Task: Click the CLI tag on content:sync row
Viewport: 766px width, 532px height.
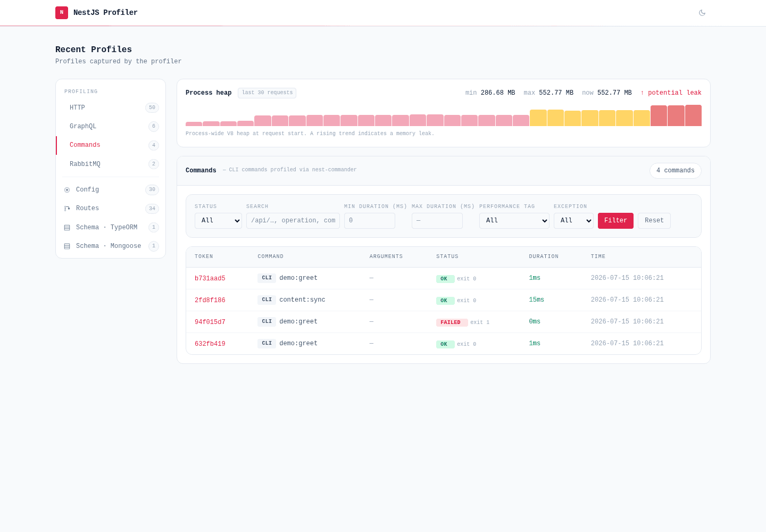Action: click(267, 300)
